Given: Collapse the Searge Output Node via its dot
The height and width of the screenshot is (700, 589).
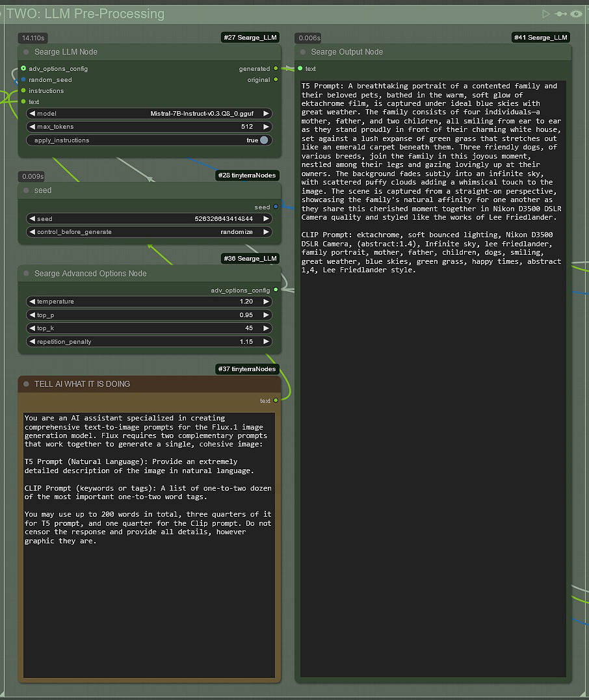Looking at the screenshot, I should 303,52.
